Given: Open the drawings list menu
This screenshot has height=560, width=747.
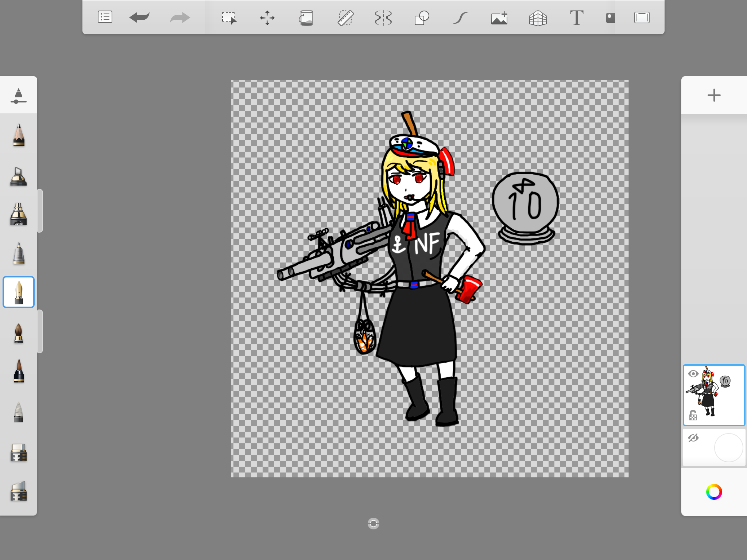Looking at the screenshot, I should point(105,17).
